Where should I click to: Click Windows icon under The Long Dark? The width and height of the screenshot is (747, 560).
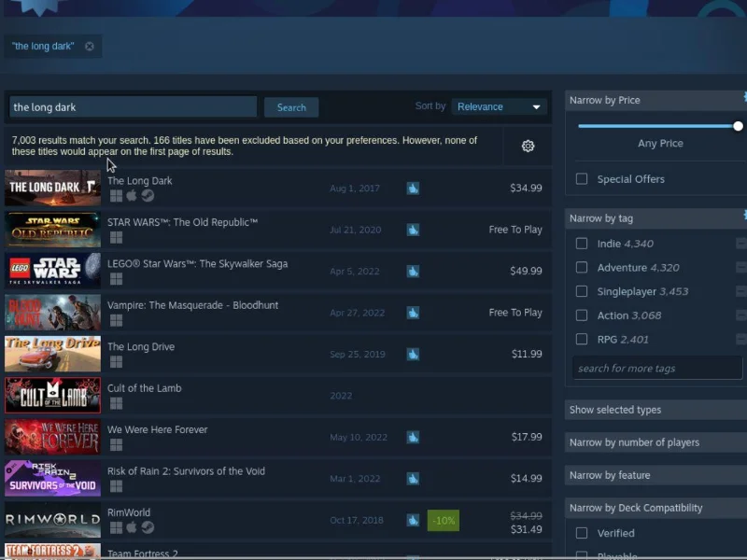(x=116, y=196)
